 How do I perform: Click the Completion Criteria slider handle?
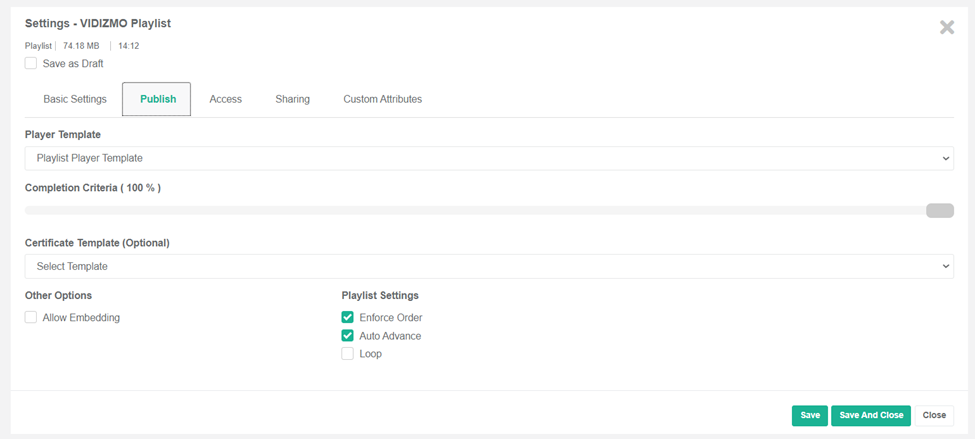tap(939, 210)
